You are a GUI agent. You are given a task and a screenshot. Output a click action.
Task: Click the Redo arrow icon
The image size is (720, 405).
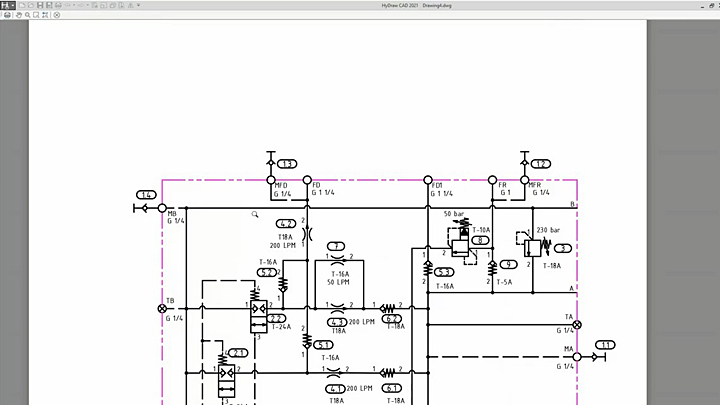[81, 5]
